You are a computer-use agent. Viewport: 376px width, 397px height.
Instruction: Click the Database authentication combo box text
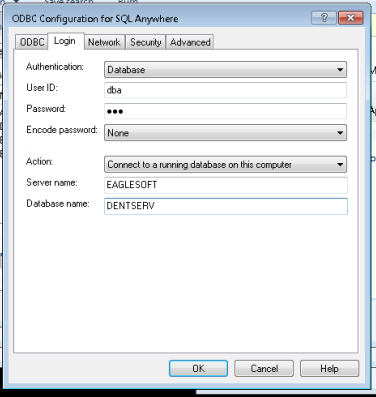126,70
